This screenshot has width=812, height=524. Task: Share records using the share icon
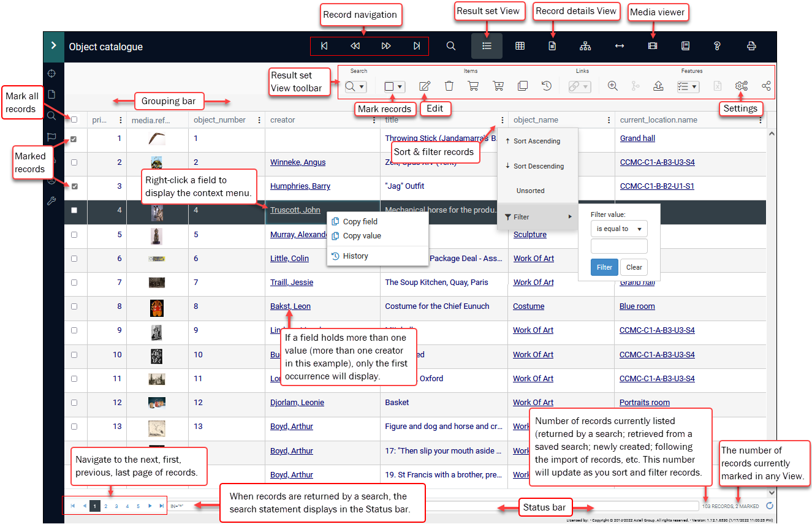tap(766, 86)
